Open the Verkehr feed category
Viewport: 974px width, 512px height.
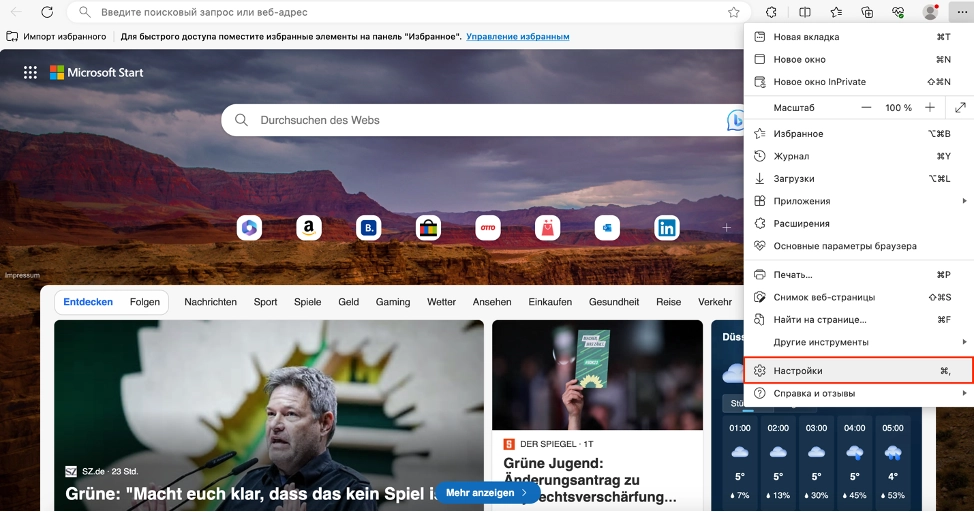click(x=715, y=302)
